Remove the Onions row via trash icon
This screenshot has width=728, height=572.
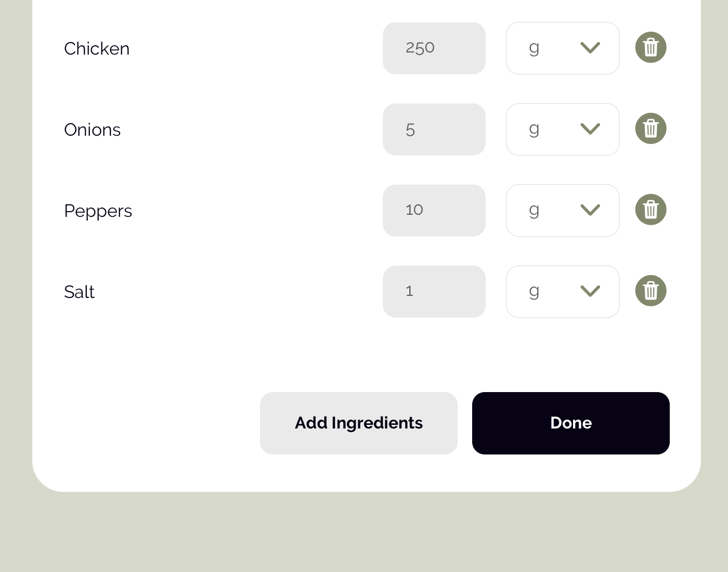point(651,128)
